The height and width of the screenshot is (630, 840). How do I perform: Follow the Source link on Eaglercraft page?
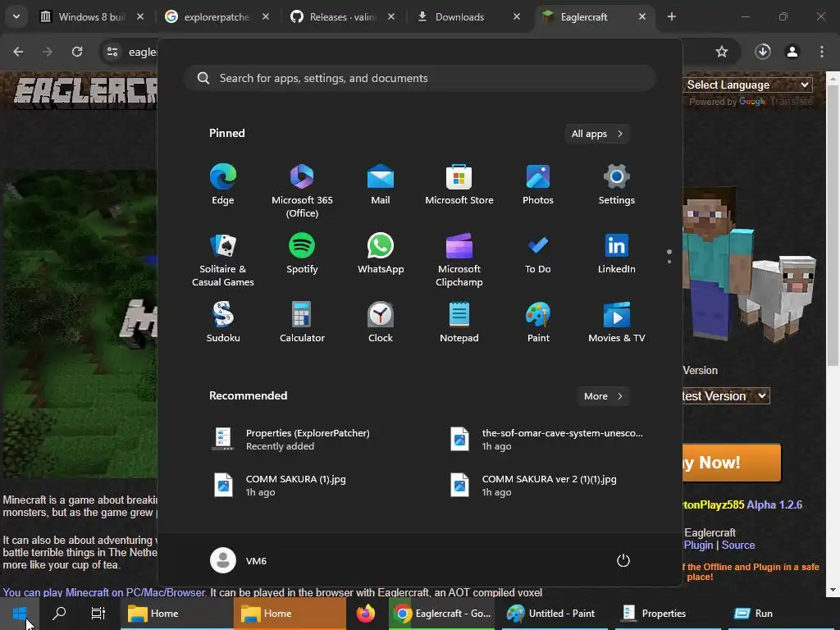coord(738,546)
